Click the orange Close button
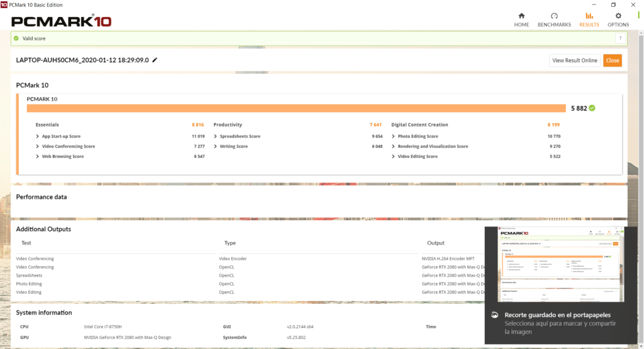644x349 pixels. [x=613, y=60]
